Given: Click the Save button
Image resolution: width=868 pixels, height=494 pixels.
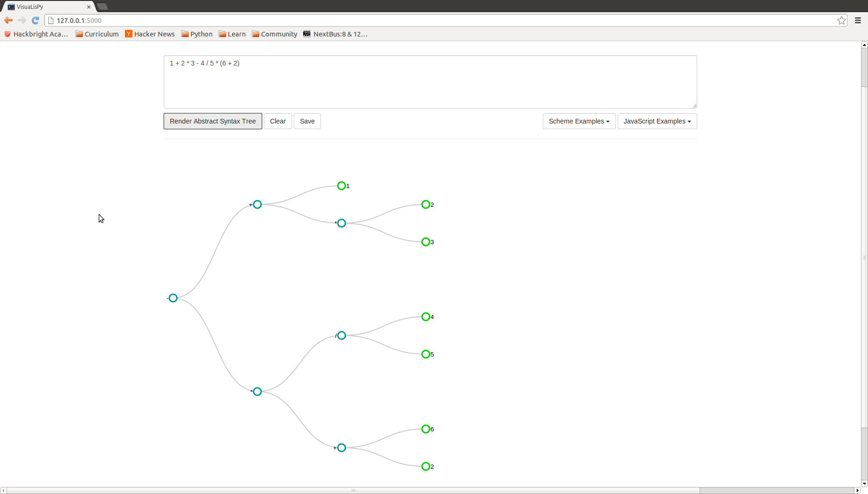Looking at the screenshot, I should coord(307,121).
